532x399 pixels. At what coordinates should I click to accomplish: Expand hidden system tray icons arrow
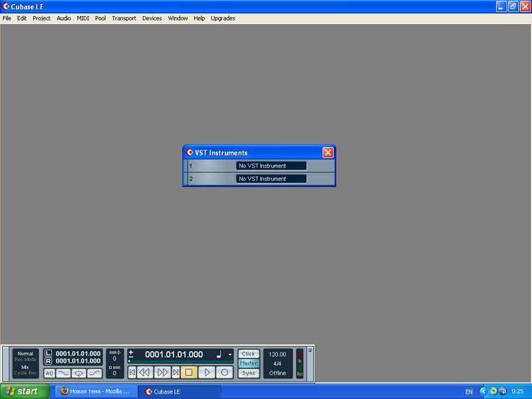coord(483,392)
